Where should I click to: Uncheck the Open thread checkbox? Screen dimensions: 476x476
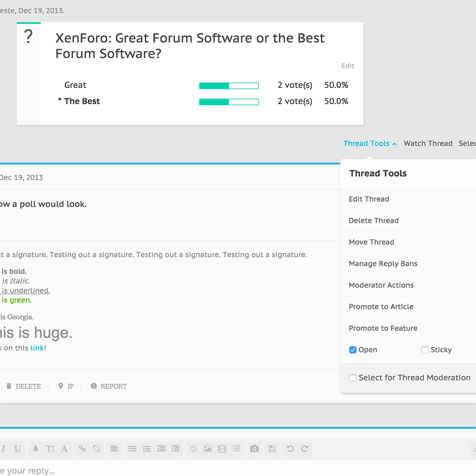352,350
